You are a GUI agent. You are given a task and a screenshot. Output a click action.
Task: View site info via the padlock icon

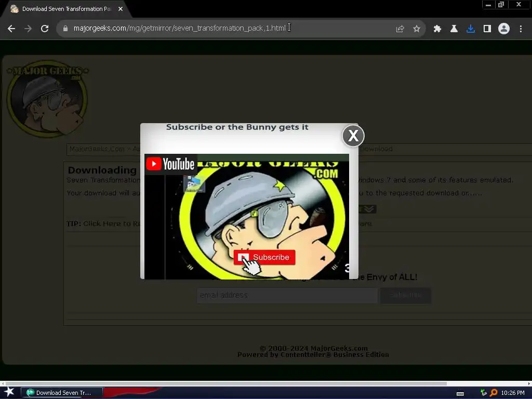pos(65,29)
